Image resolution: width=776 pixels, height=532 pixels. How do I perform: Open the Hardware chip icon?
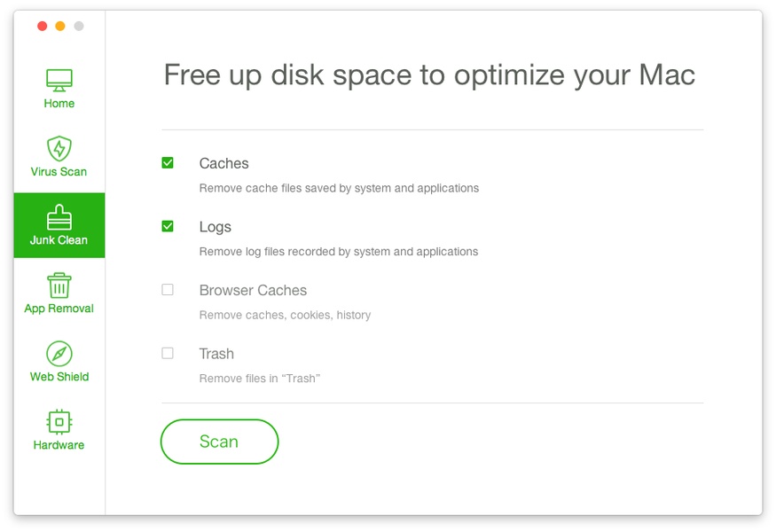pos(59,421)
